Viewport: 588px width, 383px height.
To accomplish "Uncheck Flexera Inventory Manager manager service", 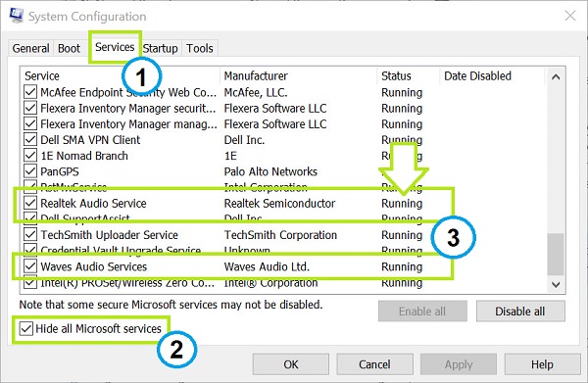I will pos(30,123).
